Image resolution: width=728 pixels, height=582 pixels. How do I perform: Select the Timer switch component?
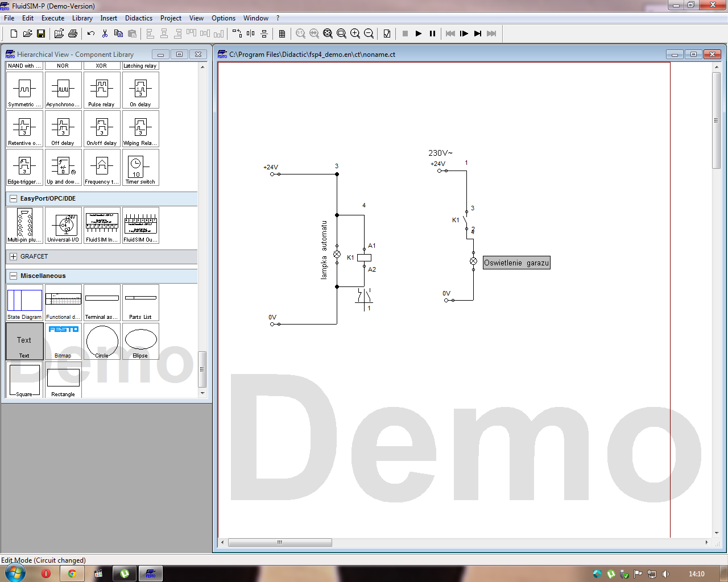(140, 168)
